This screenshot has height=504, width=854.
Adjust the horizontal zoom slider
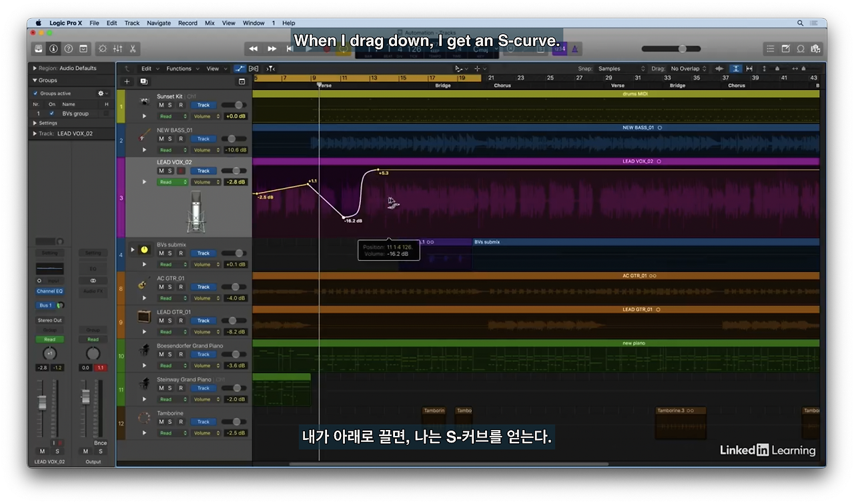click(x=803, y=69)
